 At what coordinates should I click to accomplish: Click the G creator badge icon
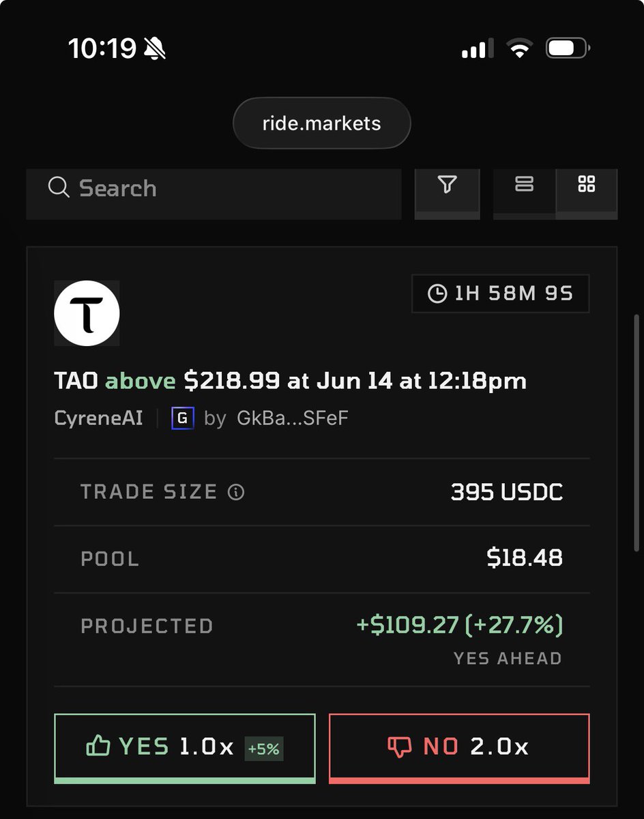(183, 418)
